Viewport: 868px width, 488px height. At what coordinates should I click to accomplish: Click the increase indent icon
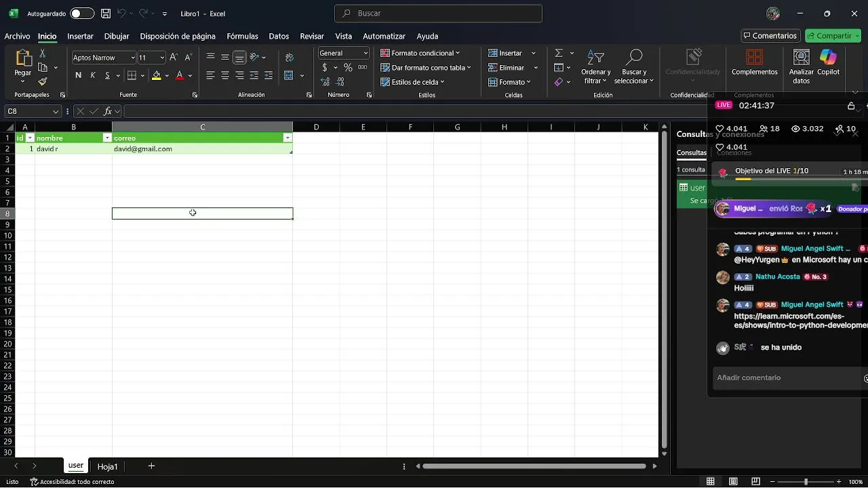(x=269, y=75)
